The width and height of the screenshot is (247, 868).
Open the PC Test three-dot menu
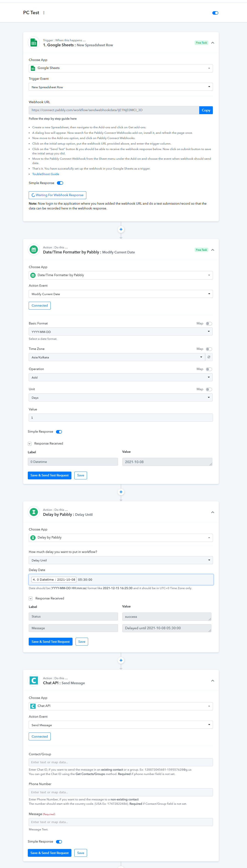pos(44,13)
